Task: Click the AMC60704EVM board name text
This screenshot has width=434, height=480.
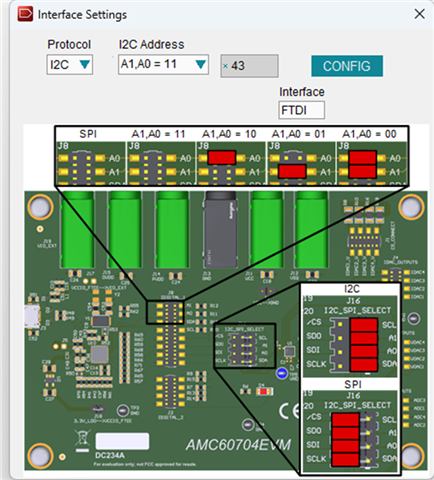Action: (x=238, y=445)
